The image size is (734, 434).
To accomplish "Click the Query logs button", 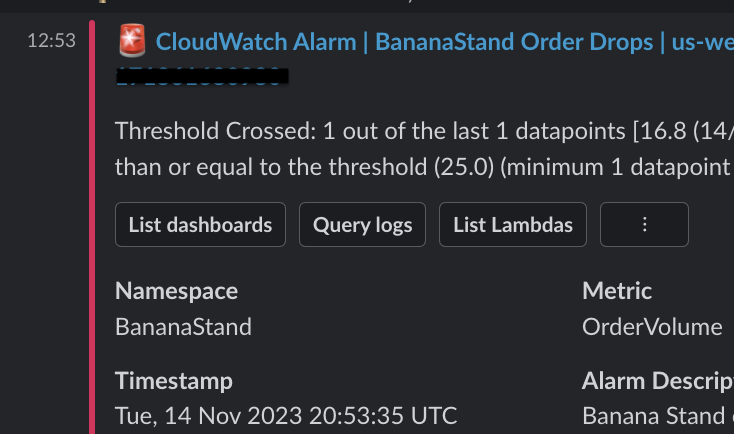I will pyautogui.click(x=362, y=224).
